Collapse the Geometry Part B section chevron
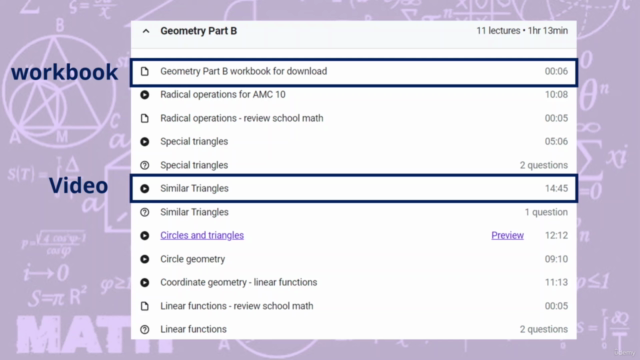The image size is (640, 360). coord(146,31)
